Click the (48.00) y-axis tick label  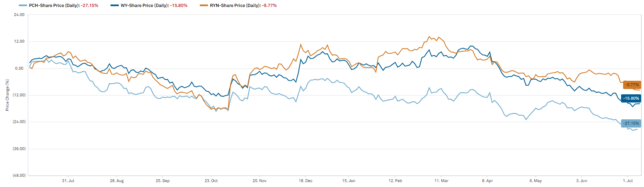tap(19, 176)
